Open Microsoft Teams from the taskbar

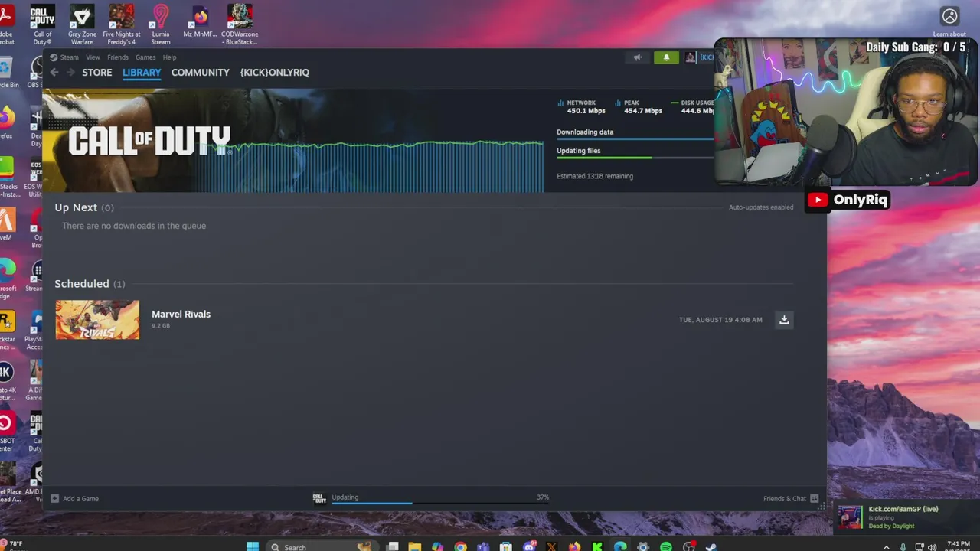point(483,546)
